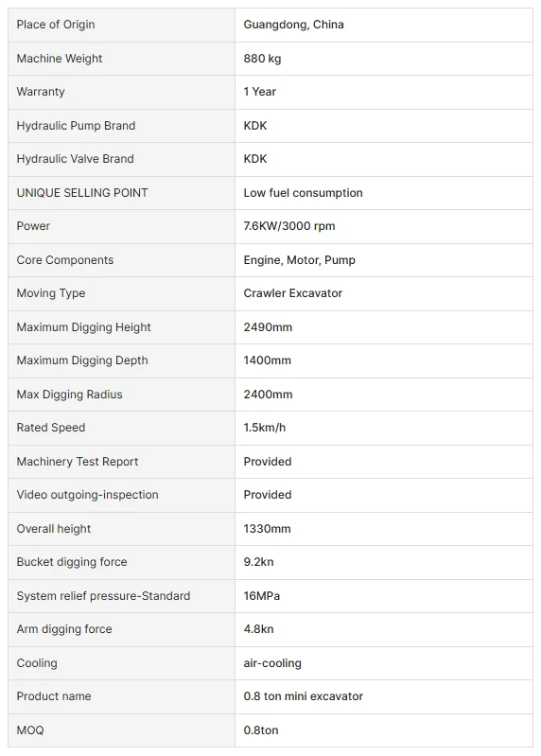Click the Hydraulic Valve Brand label

pyautogui.click(x=75, y=159)
